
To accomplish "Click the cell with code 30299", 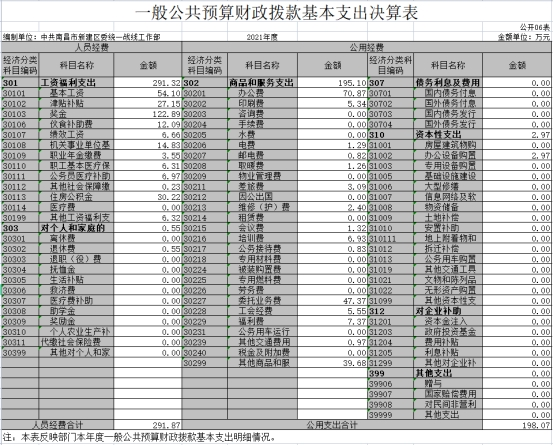I will pyautogui.click(x=205, y=363).
